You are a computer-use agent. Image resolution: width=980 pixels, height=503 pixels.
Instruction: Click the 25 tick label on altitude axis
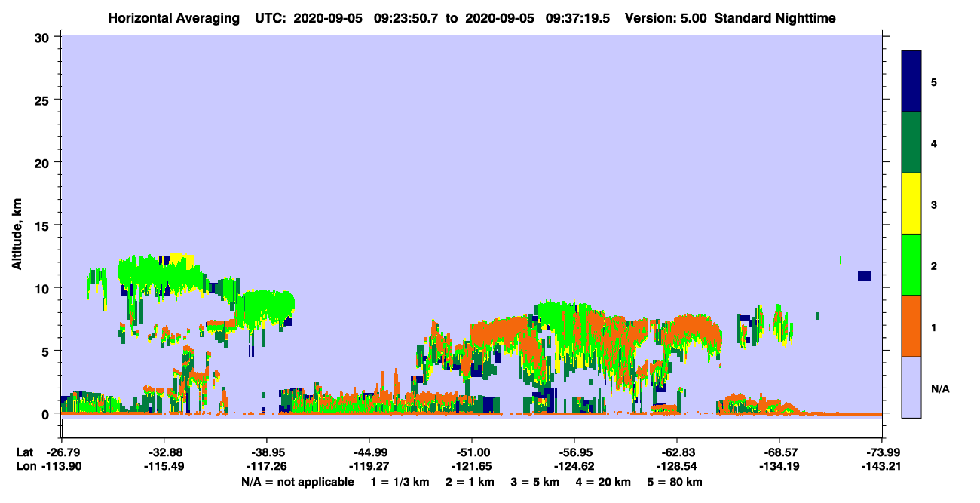(44, 100)
